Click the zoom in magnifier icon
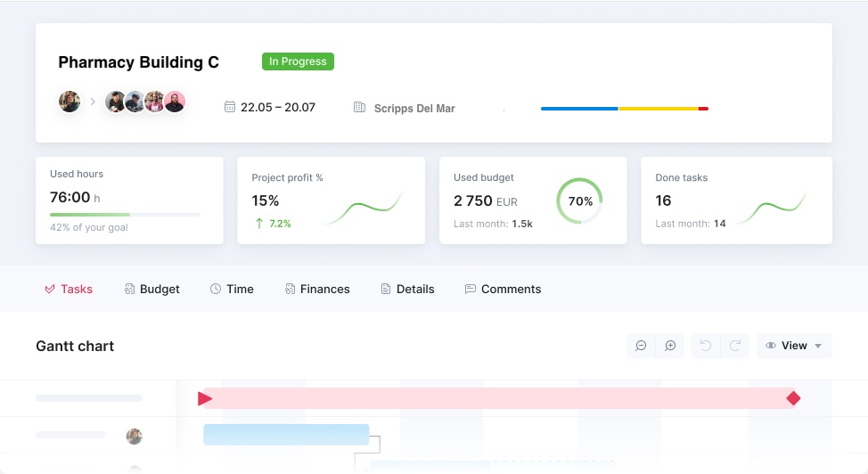The width and height of the screenshot is (868, 474). click(670, 346)
